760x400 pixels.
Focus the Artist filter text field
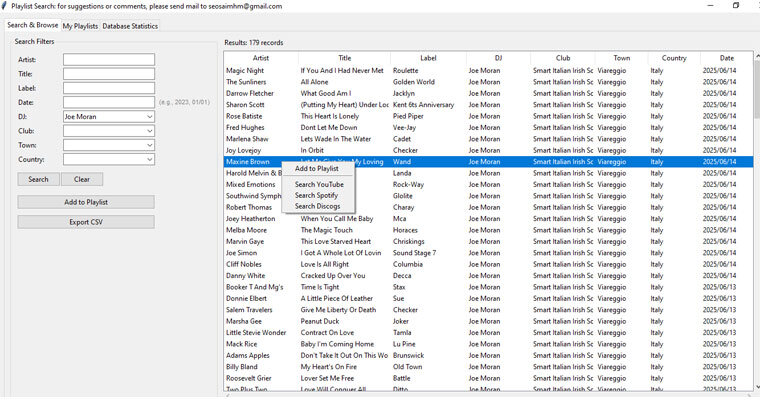click(109, 60)
